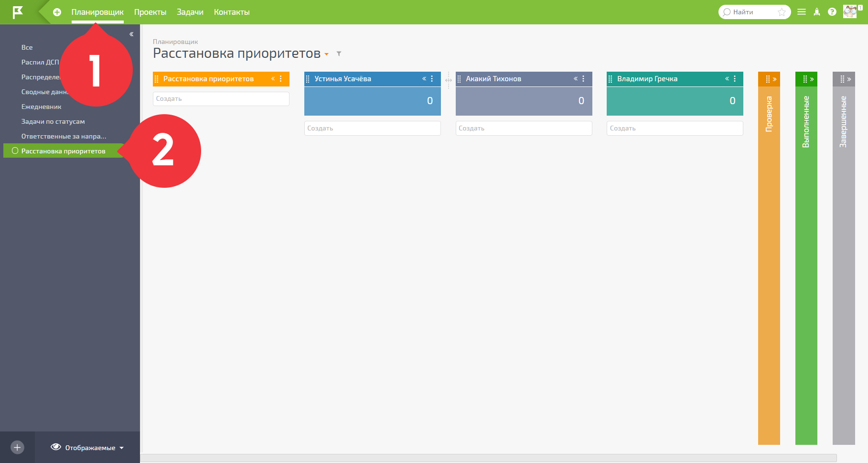Click the flag logo icon
Viewport: 868px width, 463px height.
[18, 12]
